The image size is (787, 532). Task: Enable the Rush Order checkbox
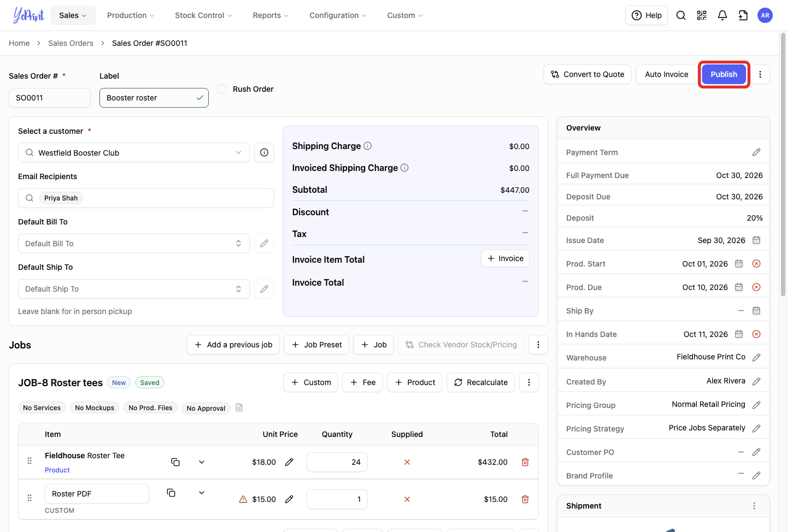(x=222, y=88)
